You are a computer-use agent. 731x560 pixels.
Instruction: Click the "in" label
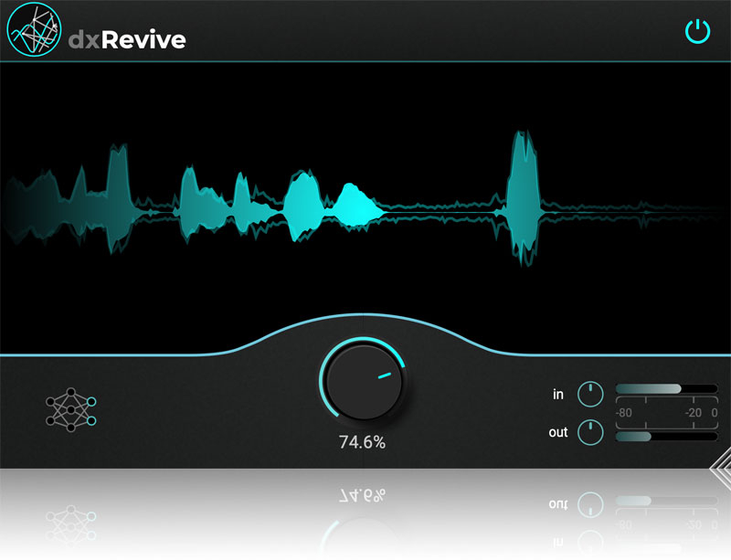click(557, 395)
